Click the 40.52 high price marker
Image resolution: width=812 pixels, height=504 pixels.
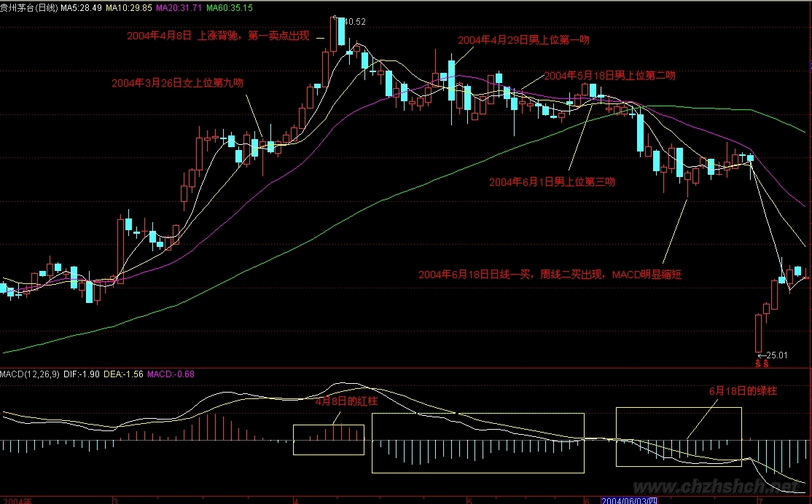(x=354, y=22)
